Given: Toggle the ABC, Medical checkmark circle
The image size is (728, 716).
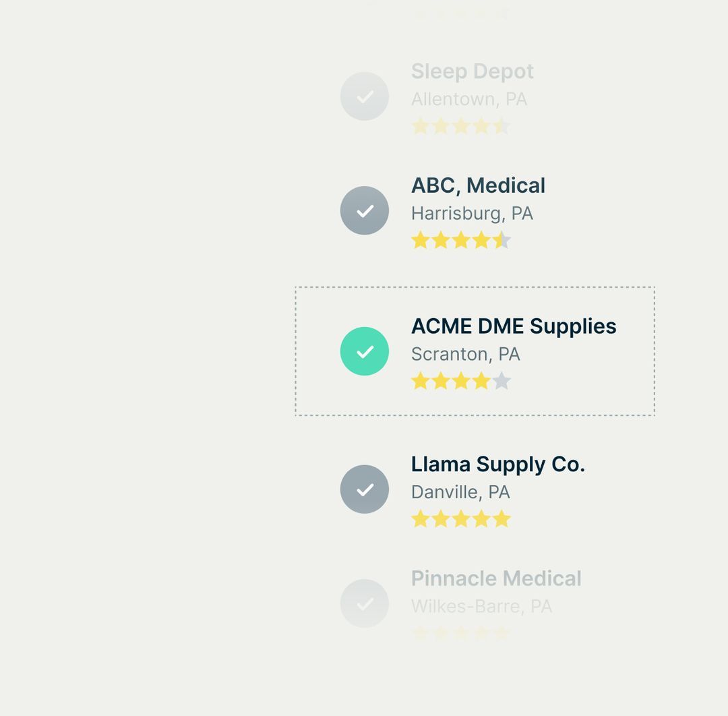Looking at the screenshot, I should (x=365, y=210).
